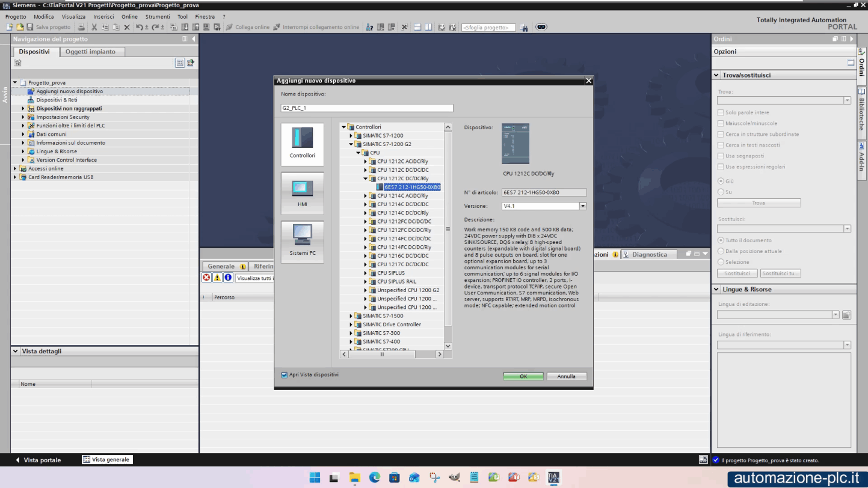This screenshot has height=488, width=868.
Task: Click the stampa (print) toolbar icon
Action: pyautogui.click(x=81, y=27)
